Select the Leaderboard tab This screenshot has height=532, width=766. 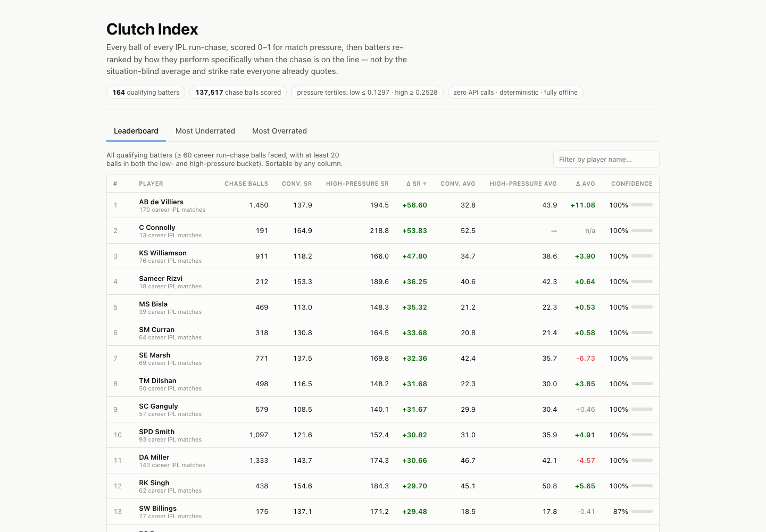click(x=136, y=131)
